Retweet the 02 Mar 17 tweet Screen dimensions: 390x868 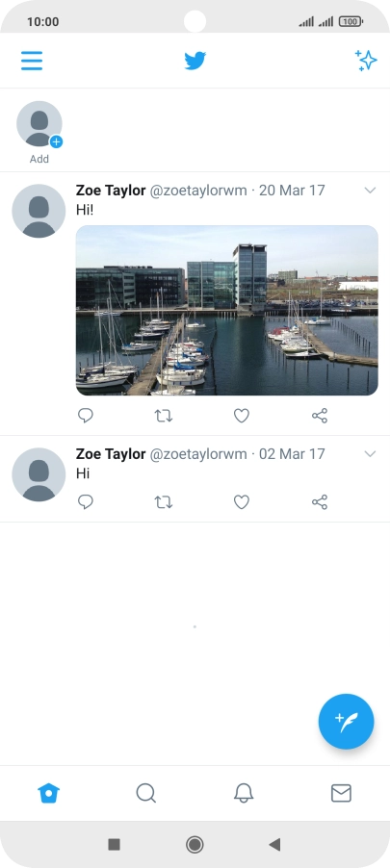(x=164, y=502)
